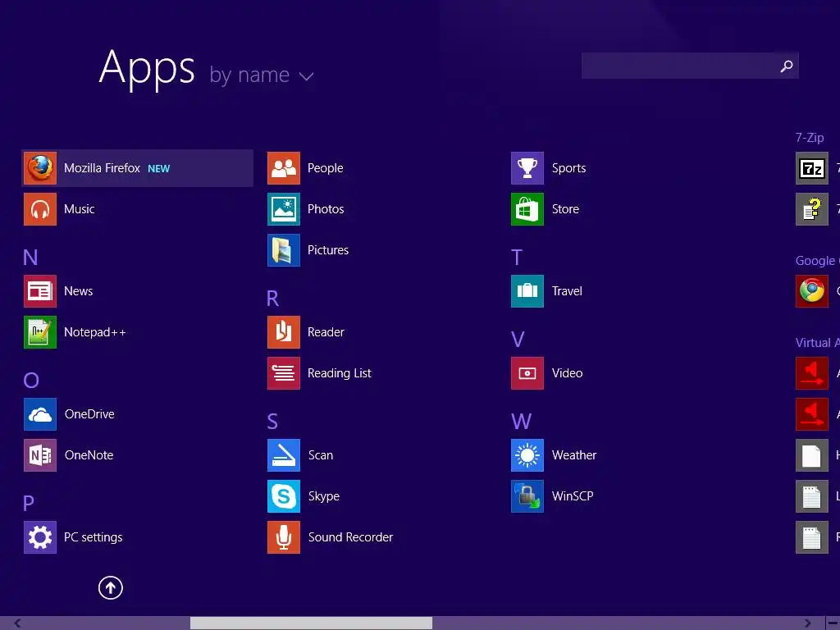Click the up arrow to Start screen
This screenshot has height=630, width=840.
(111, 587)
